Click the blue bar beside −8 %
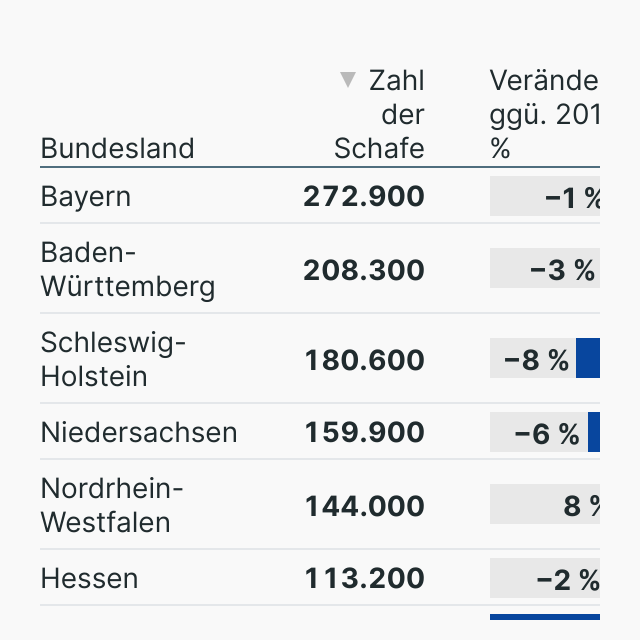640x640 pixels. pyautogui.click(x=588, y=359)
